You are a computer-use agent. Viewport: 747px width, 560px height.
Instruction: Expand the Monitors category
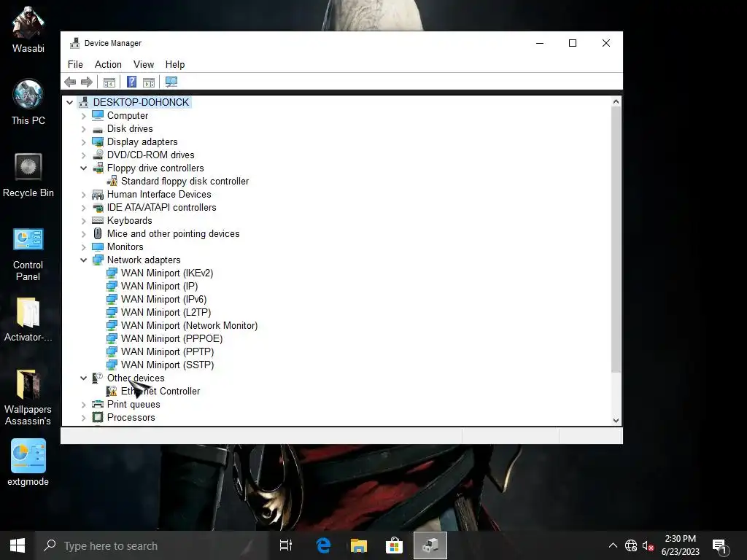(83, 246)
